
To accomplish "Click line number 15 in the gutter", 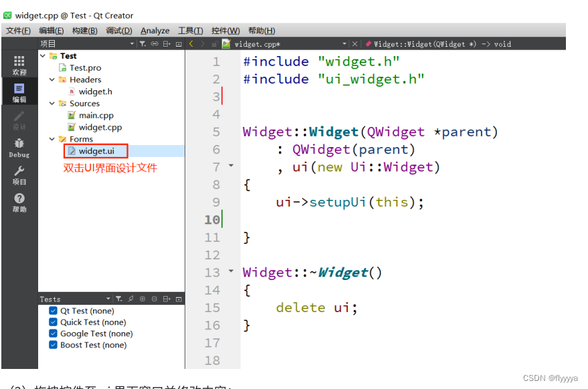I will (212, 307).
